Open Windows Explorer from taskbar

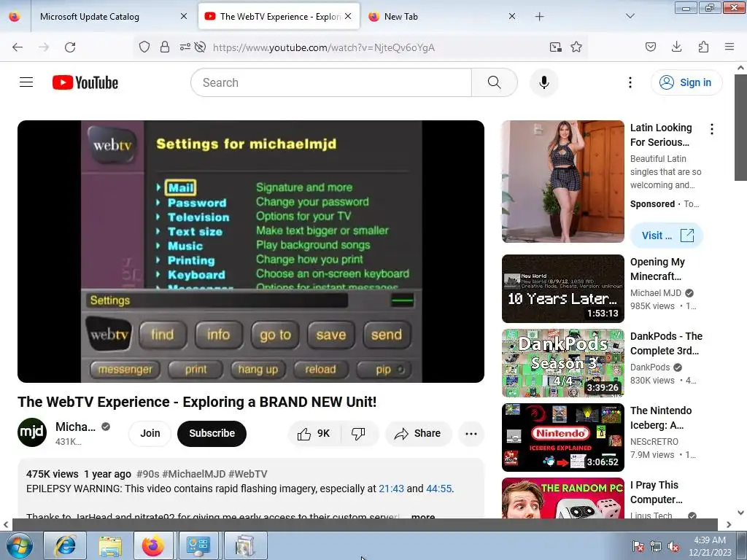point(110,545)
